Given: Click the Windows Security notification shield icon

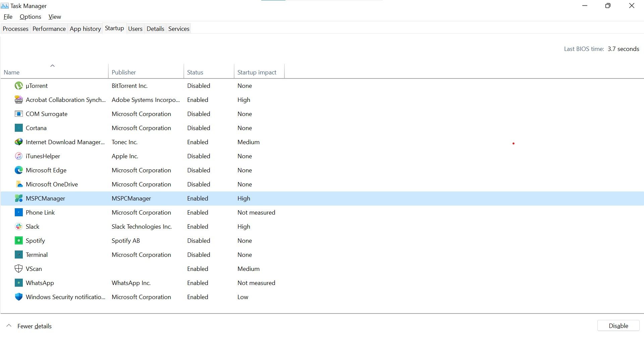Looking at the screenshot, I should click(x=19, y=297).
